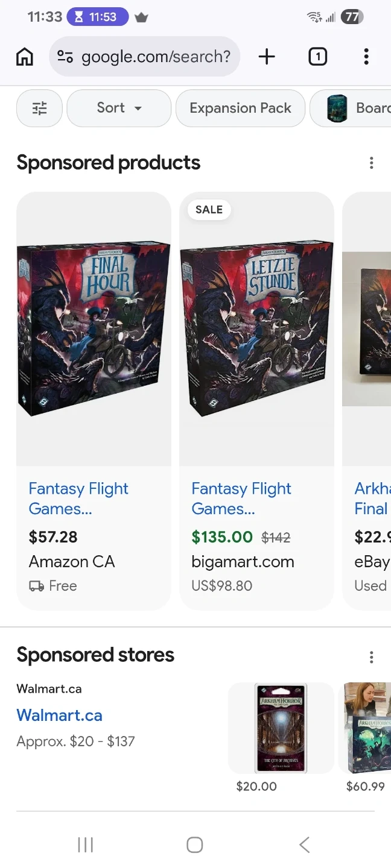Image resolution: width=391 pixels, height=868 pixels.
Task: Open the filter sliders icon chip
Action: pos(39,108)
